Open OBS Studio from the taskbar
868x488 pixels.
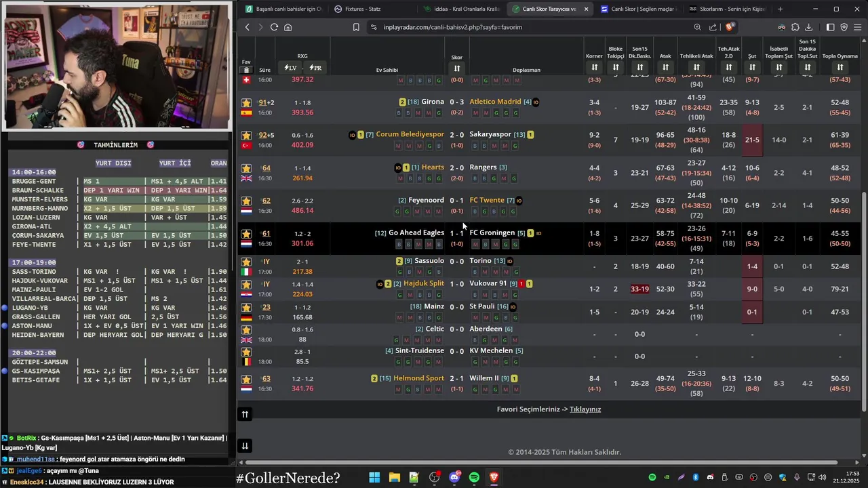pyautogui.click(x=434, y=478)
